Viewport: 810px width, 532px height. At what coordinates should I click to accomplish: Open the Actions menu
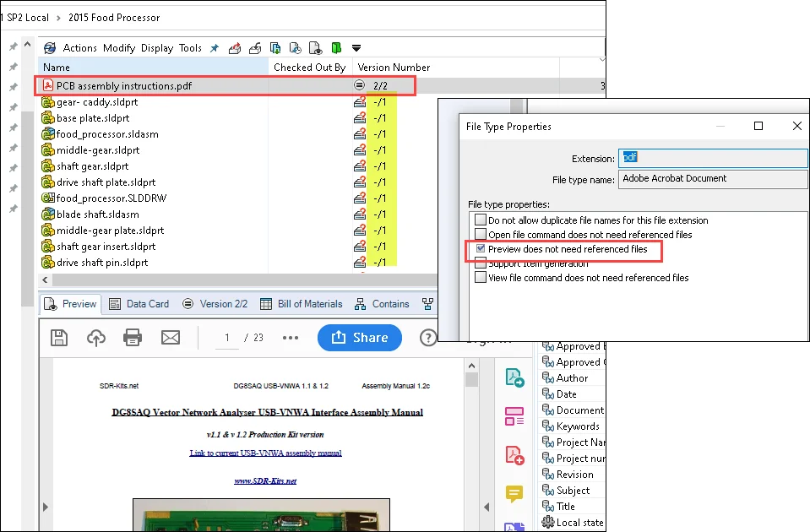coord(80,48)
